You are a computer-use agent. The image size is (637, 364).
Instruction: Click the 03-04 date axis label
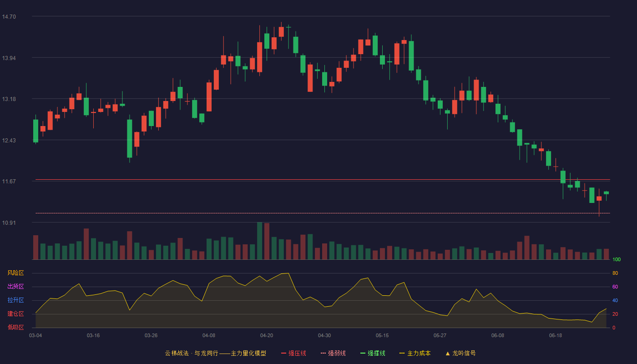tap(35, 335)
